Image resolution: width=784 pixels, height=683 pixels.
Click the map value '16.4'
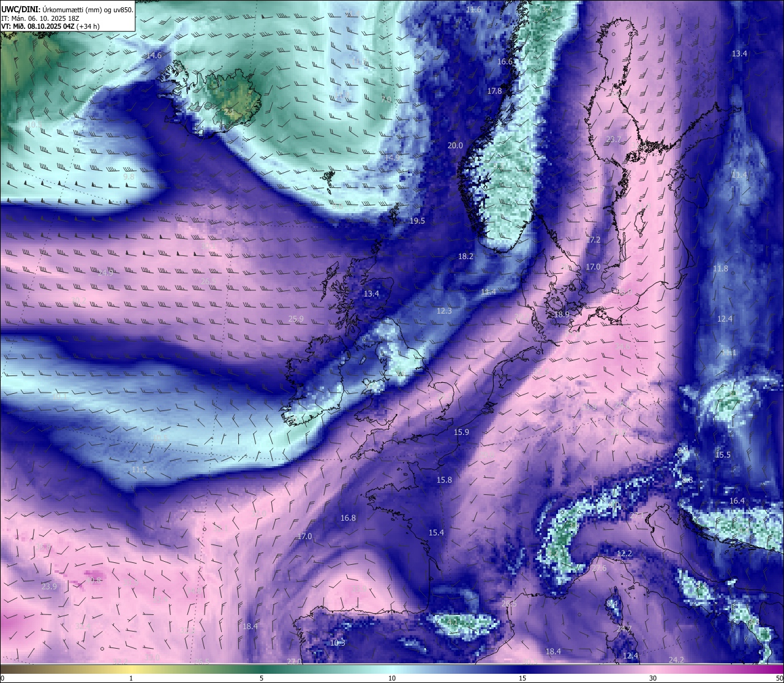click(x=737, y=501)
